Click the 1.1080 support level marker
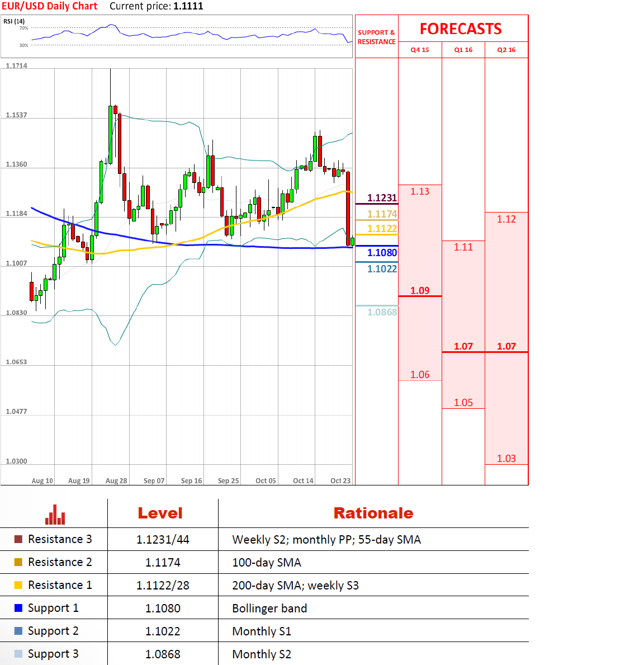Viewport: 644px width, 665px height. click(x=382, y=252)
